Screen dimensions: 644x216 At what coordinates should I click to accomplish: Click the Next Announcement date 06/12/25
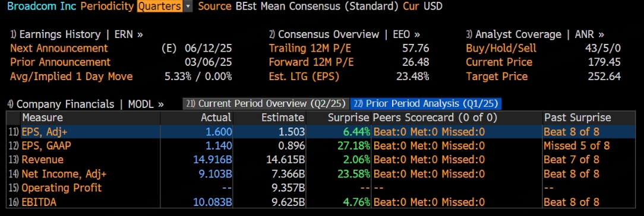209,49
